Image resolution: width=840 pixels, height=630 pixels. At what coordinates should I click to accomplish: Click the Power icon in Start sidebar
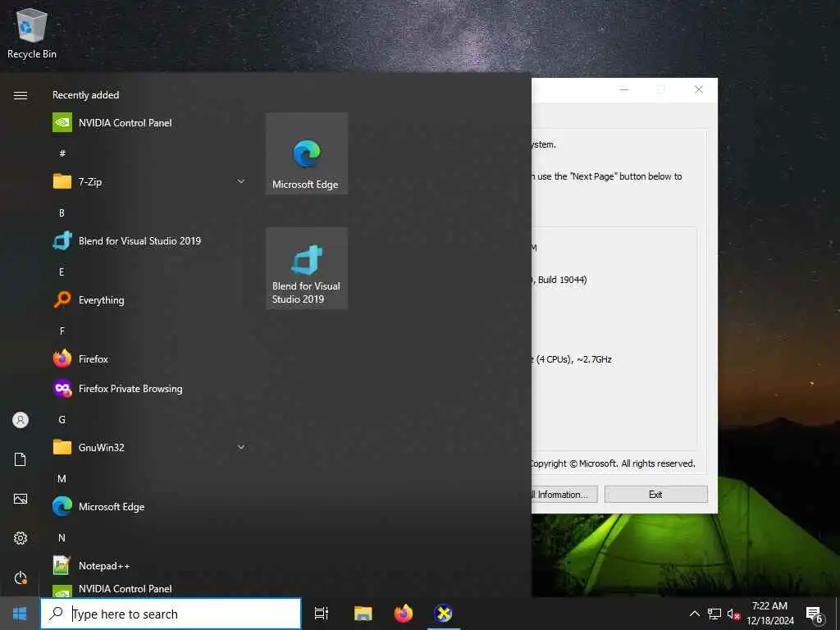pos(21,577)
